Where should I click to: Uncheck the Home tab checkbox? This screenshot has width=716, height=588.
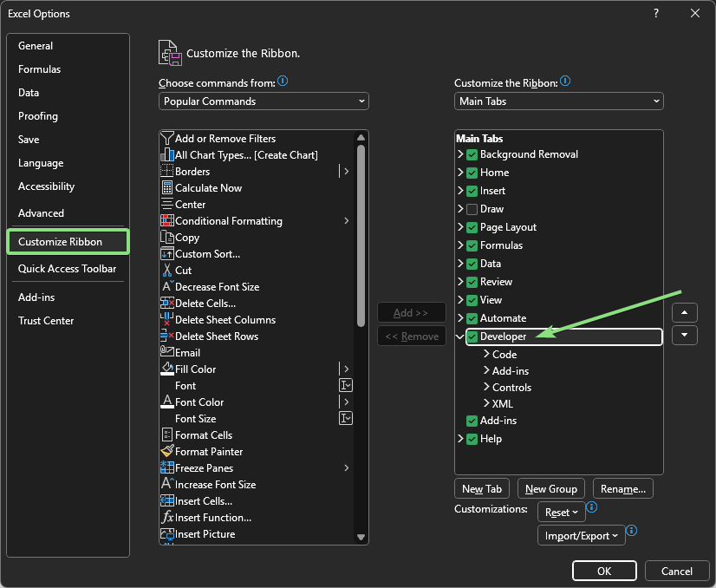pos(472,172)
